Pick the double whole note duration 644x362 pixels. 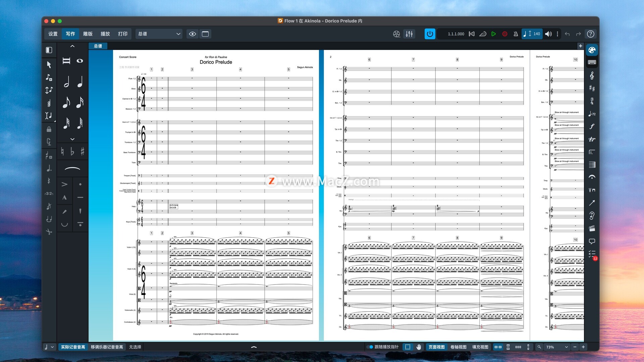tap(66, 61)
